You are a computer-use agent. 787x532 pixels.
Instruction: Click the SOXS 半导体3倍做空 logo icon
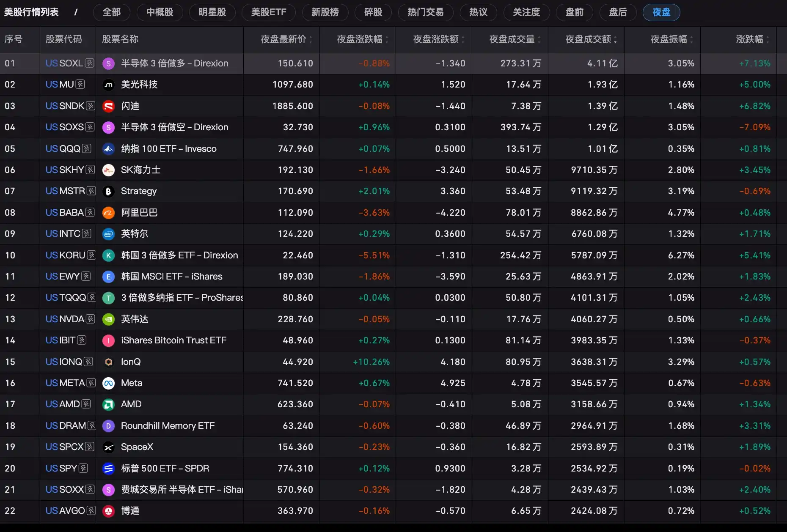click(109, 127)
